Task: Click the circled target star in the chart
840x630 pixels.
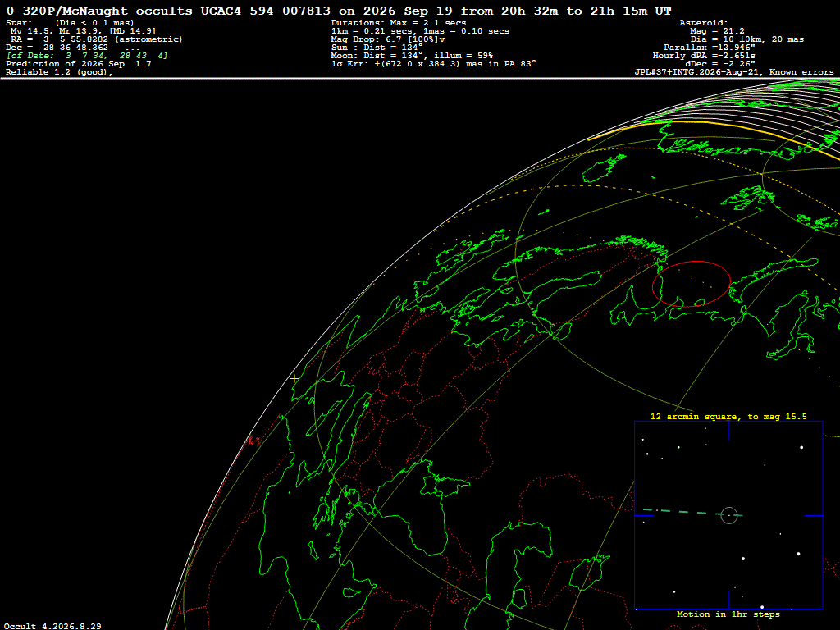Action: 729,515
